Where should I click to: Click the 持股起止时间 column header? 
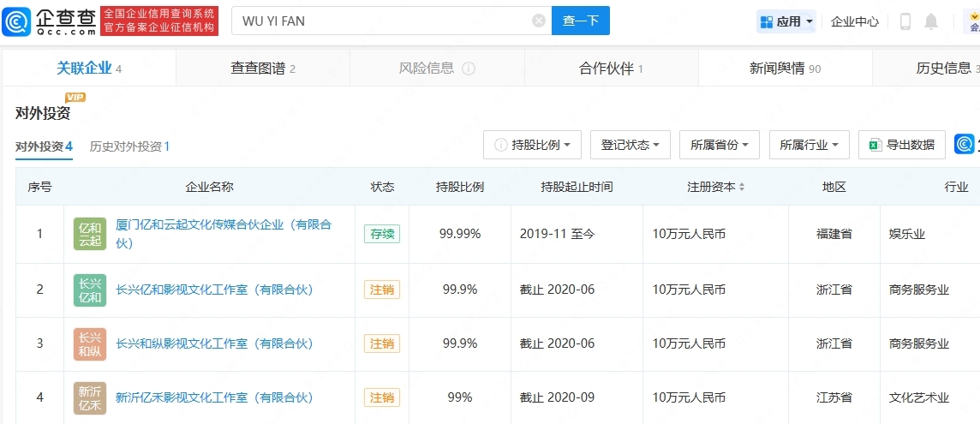pyautogui.click(x=577, y=187)
